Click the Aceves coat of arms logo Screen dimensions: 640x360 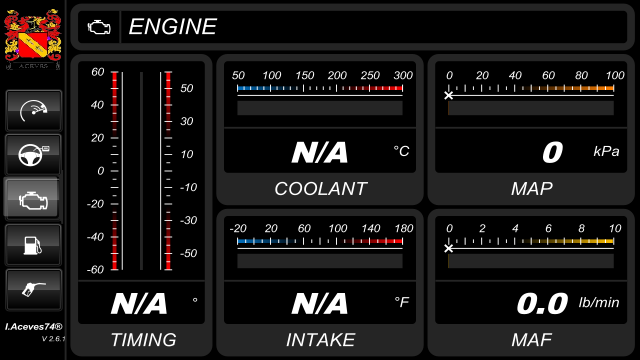[33, 39]
